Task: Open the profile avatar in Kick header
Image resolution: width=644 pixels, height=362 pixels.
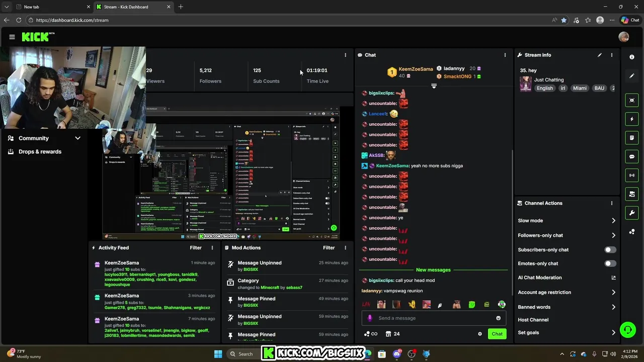Action: tap(624, 37)
